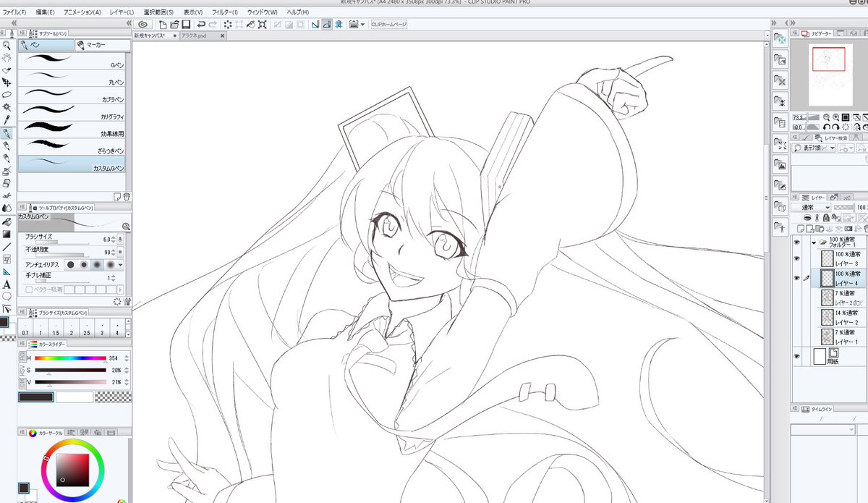Open canvas display dropdown arrow in toolbar
The width and height of the screenshot is (868, 503).
[363, 24]
